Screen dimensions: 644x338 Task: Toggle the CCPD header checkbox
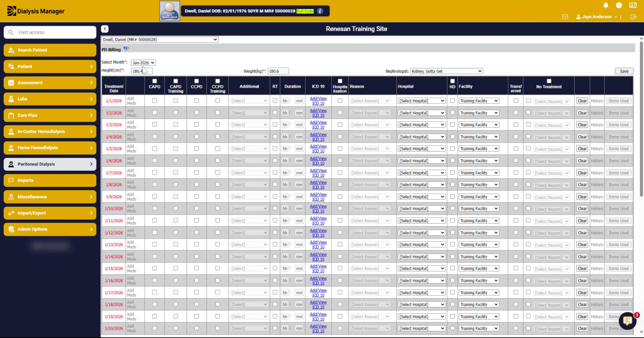196,81
